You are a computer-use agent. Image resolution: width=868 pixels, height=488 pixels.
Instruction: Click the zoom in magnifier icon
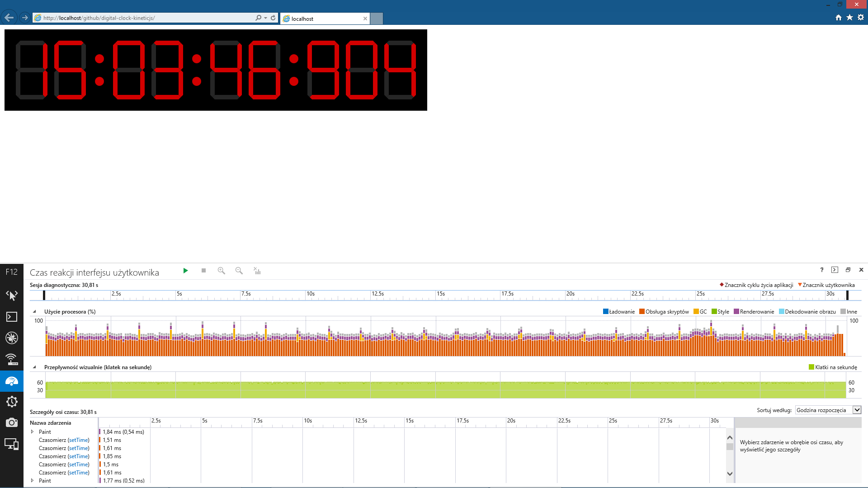click(221, 271)
